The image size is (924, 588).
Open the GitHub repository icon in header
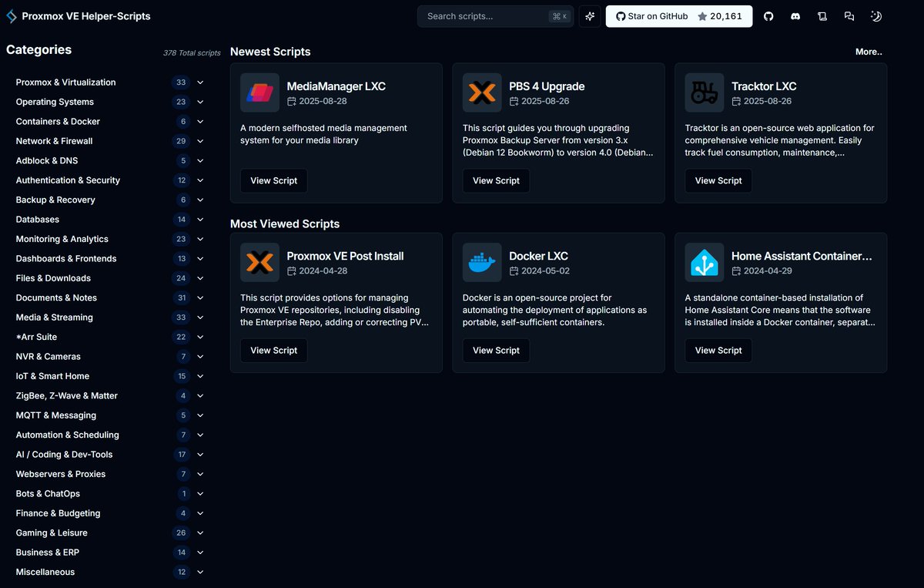pyautogui.click(x=768, y=16)
